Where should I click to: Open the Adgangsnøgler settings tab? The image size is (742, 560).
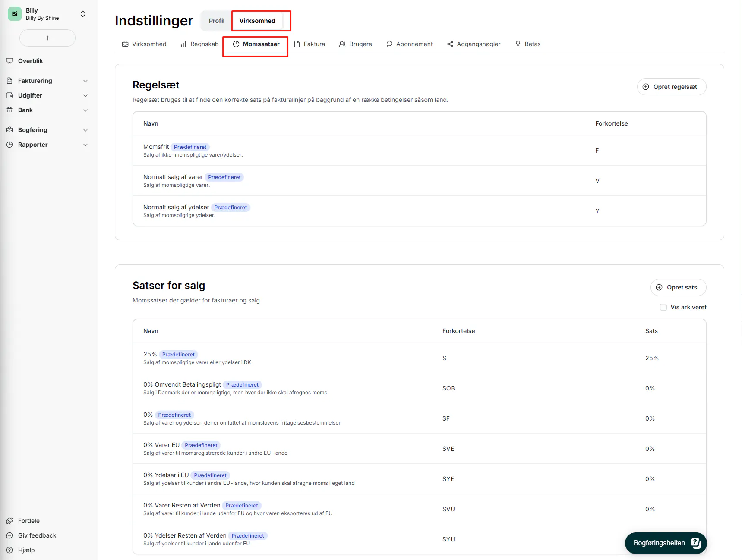pos(474,44)
